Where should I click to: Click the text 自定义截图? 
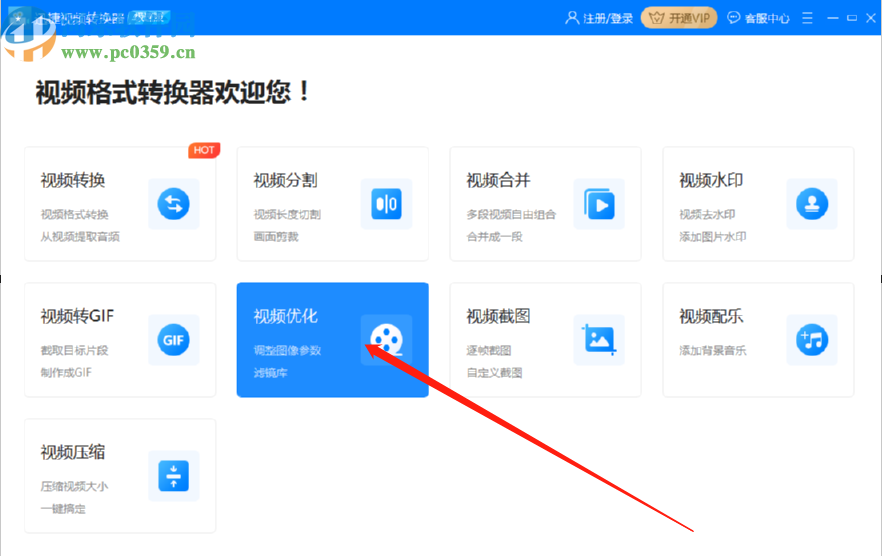(x=494, y=373)
